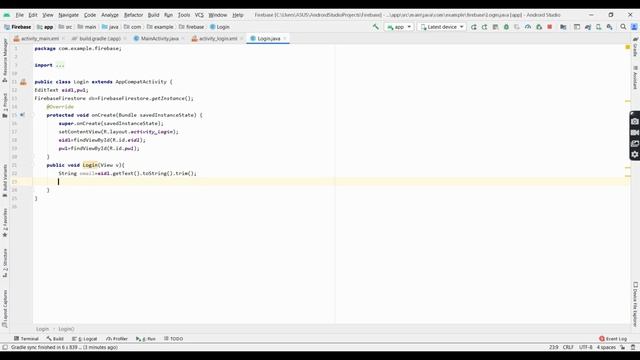640x360 pixels.
Task: Click the override gutter icon beside onCreate
Action: (22, 115)
